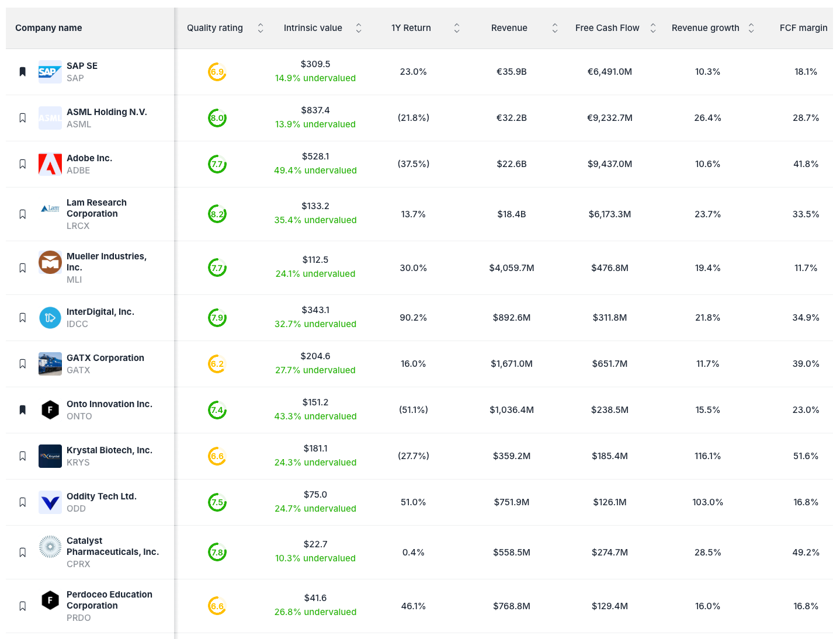Click the Oddity Tech Ltd. logo
Screen dimensions: 840x639
tap(50, 502)
